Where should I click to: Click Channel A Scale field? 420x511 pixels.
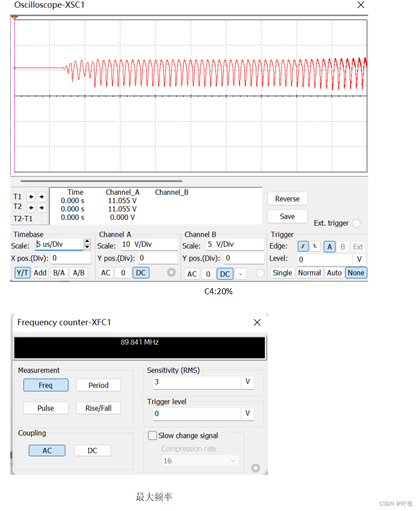[x=149, y=244]
